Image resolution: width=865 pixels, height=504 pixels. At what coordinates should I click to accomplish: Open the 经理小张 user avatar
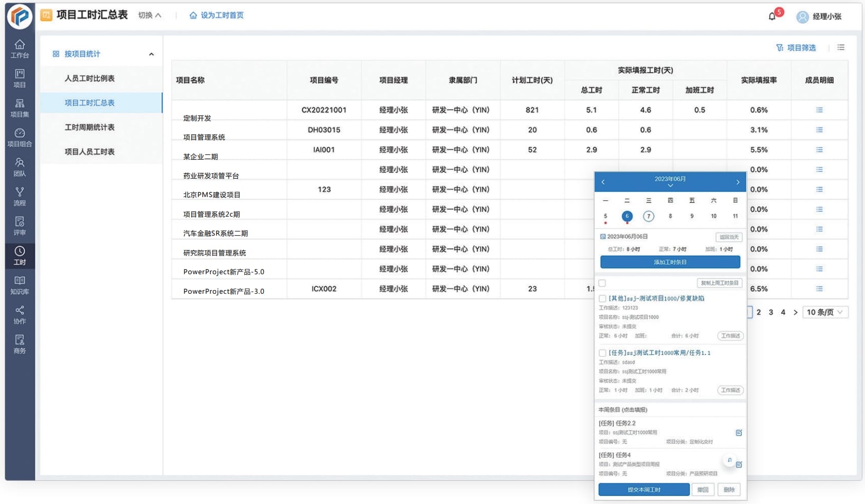[x=803, y=17]
